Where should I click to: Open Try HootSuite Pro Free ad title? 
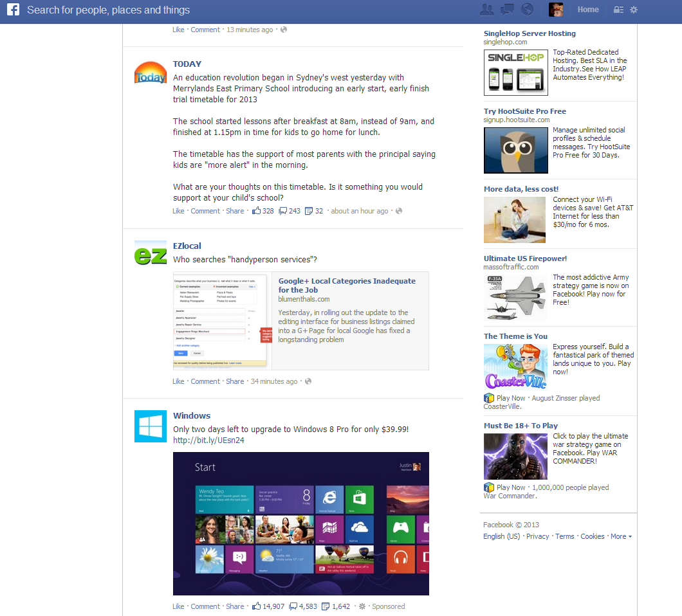pos(525,111)
